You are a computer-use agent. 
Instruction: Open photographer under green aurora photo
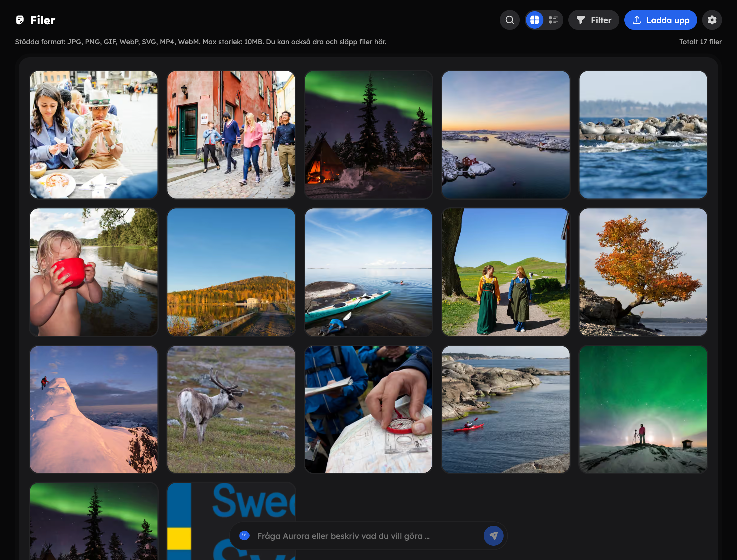pyautogui.click(x=643, y=409)
